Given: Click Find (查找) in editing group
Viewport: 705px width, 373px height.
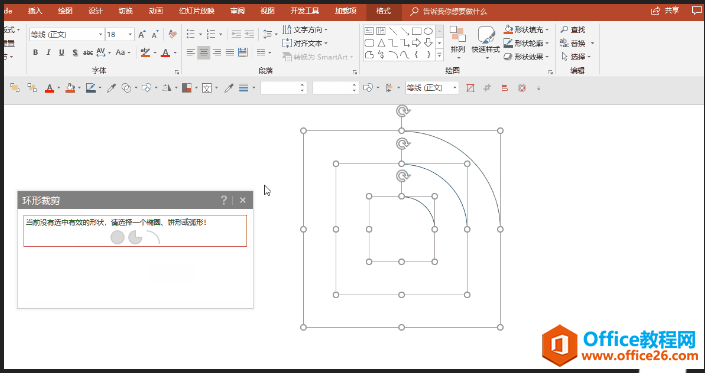Looking at the screenshot, I should [573, 30].
